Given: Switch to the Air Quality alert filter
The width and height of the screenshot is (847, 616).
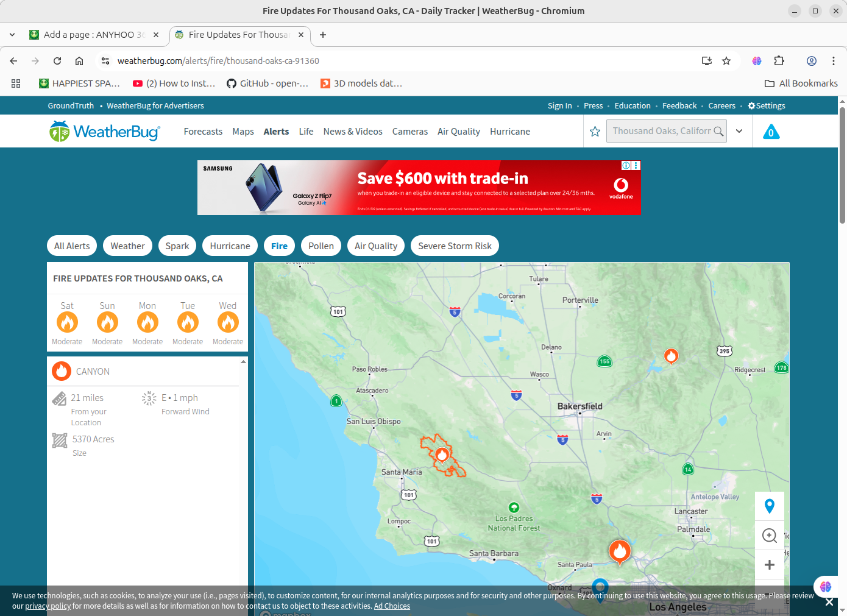Looking at the screenshot, I should coord(375,246).
